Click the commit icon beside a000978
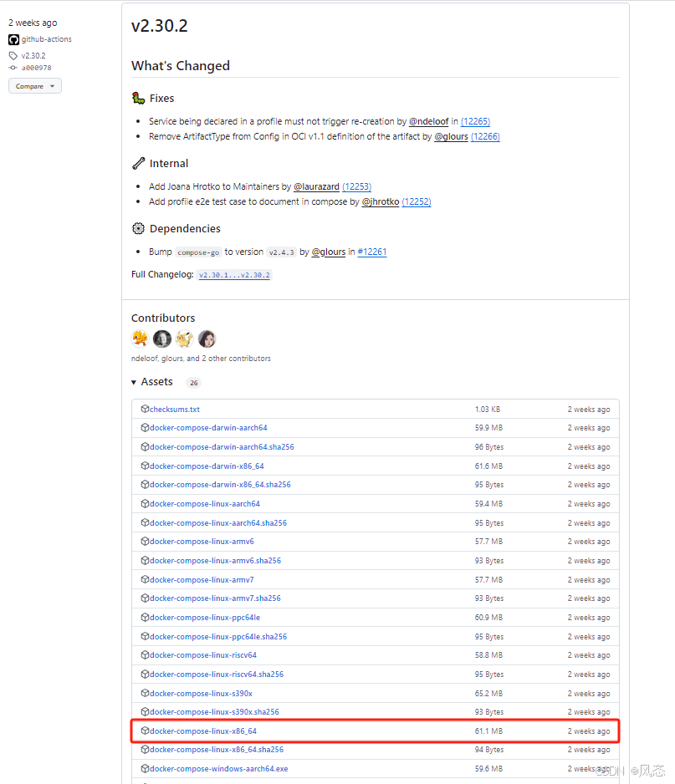Image resolution: width=675 pixels, height=784 pixels. (x=13, y=68)
